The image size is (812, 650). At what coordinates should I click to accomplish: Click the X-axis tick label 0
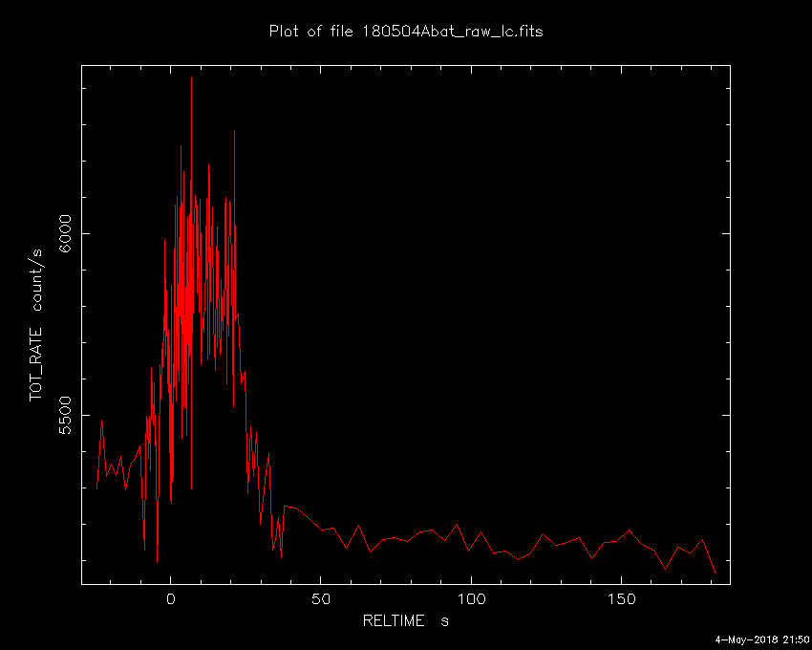point(170,599)
